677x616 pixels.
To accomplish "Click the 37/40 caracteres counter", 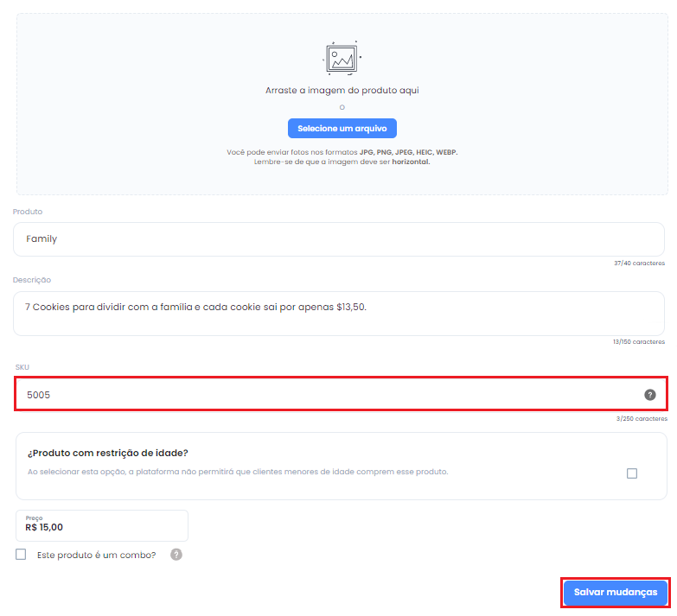I will [x=640, y=264].
